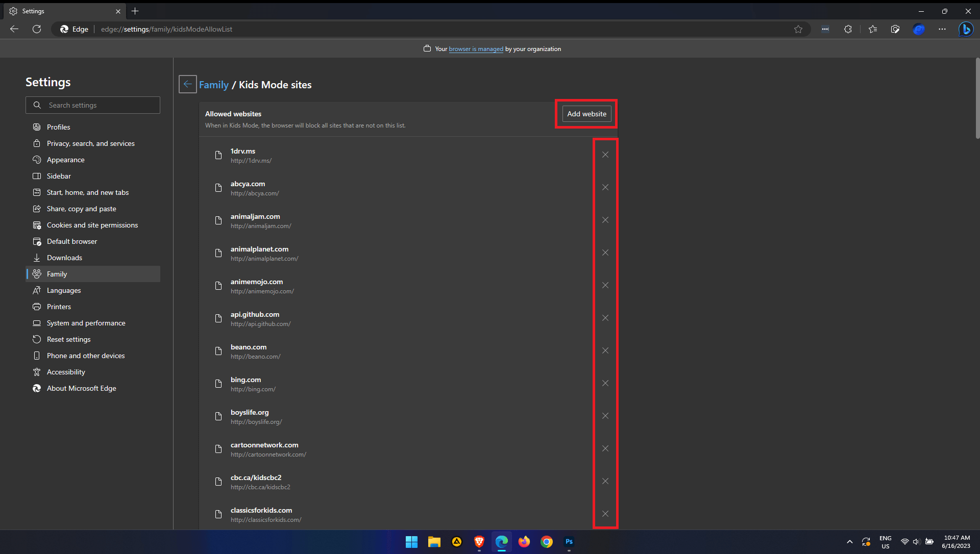Refresh the settings page
Viewport: 980px width, 554px height.
37,29
